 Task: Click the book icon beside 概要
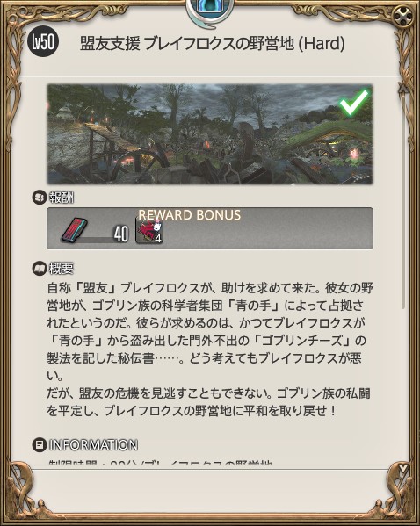pos(40,269)
